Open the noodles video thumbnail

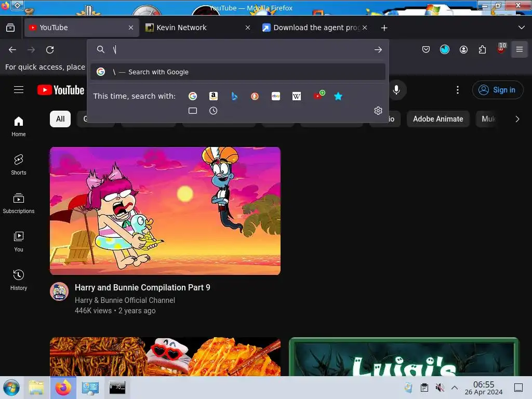click(x=165, y=356)
